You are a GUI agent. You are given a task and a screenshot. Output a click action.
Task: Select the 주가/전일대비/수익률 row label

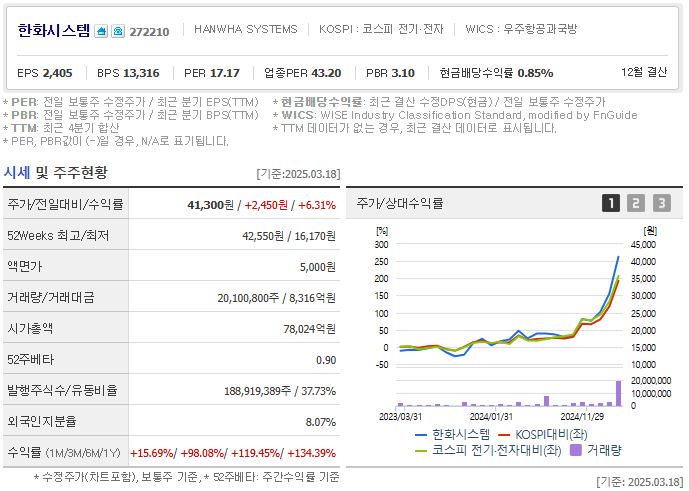[65, 204]
